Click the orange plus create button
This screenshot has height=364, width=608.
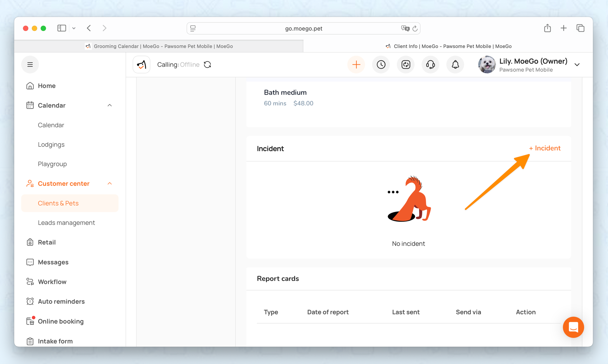tap(356, 65)
